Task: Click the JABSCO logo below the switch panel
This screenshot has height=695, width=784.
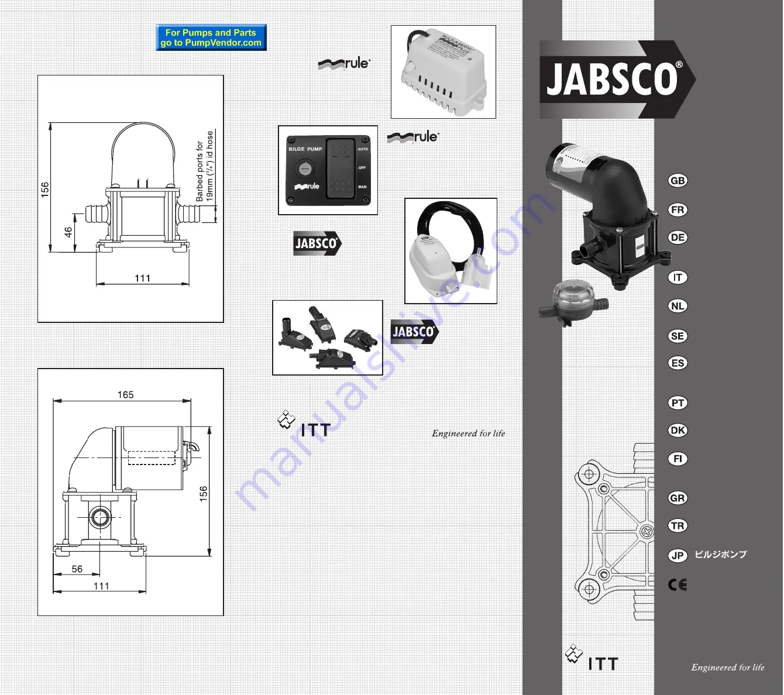Action: tap(318, 243)
